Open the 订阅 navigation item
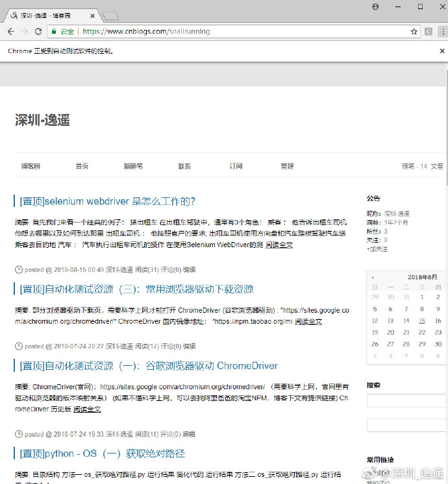Image resolution: width=448 pixels, height=484 pixels. 236,166
